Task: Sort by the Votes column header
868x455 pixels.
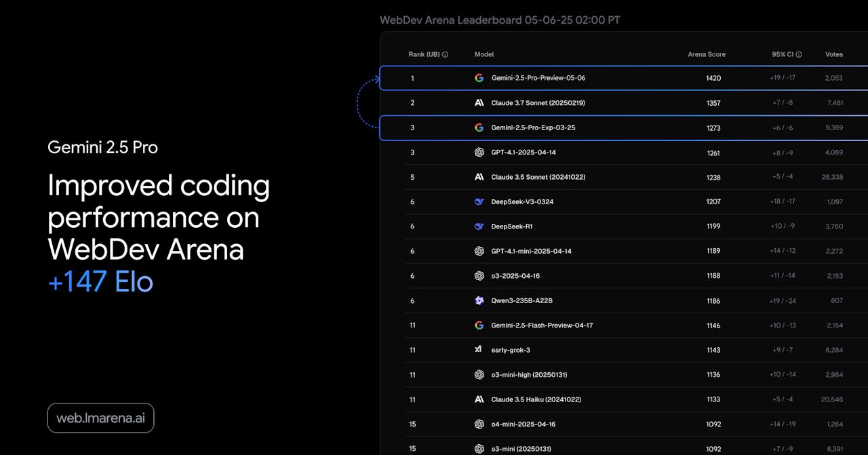Action: [834, 54]
